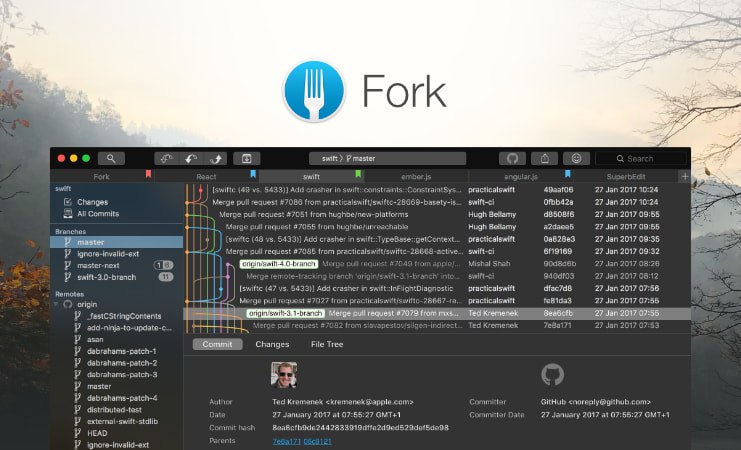741x450 pixels.
Task: Open repository on GitHub via toolbar icon
Action: coord(512,158)
